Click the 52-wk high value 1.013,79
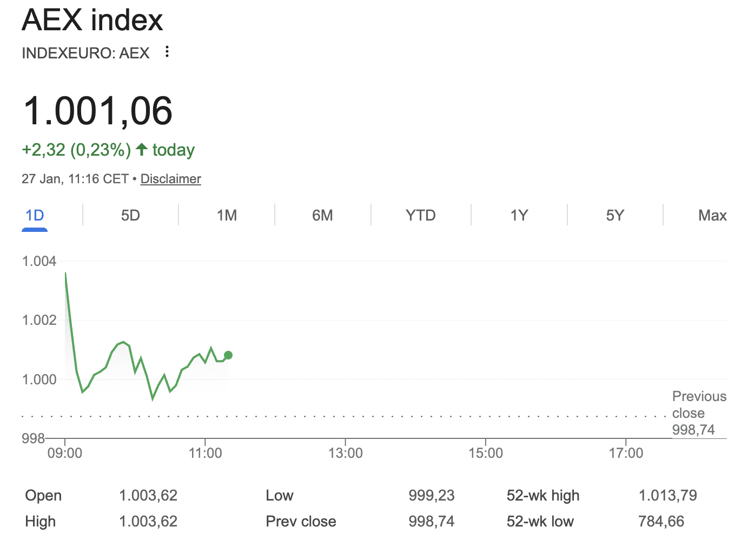This screenshot has width=741, height=560. [667, 495]
